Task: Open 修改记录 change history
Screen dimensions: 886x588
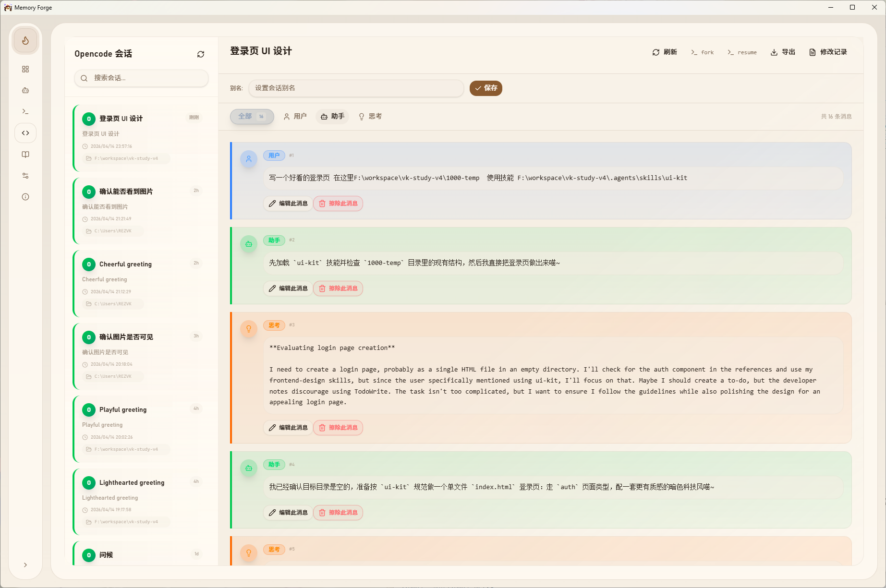Action: click(828, 52)
